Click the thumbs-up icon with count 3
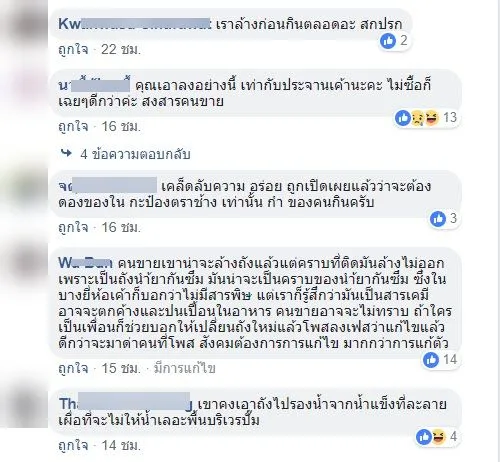Image resolution: width=500 pixels, height=462 pixels. (x=437, y=219)
